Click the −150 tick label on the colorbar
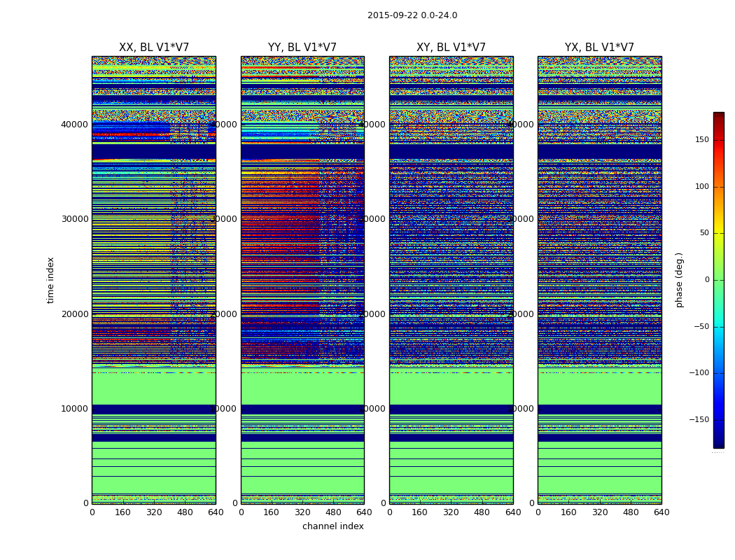This screenshot has height=560, width=735. [x=699, y=420]
